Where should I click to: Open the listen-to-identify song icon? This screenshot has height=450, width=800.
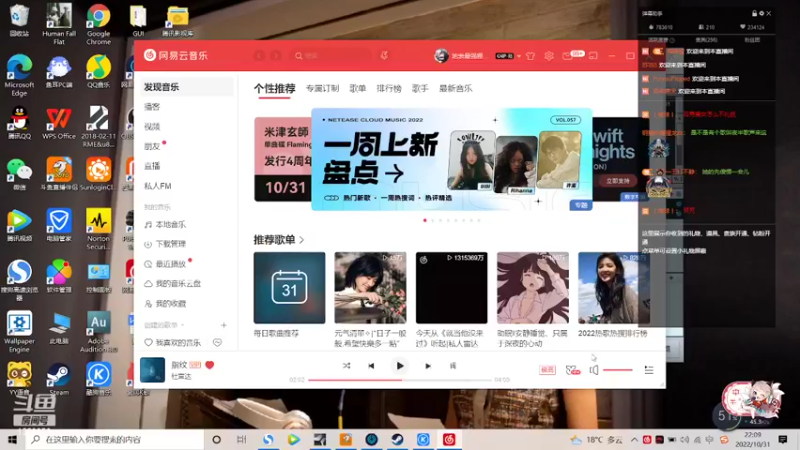click(384, 55)
